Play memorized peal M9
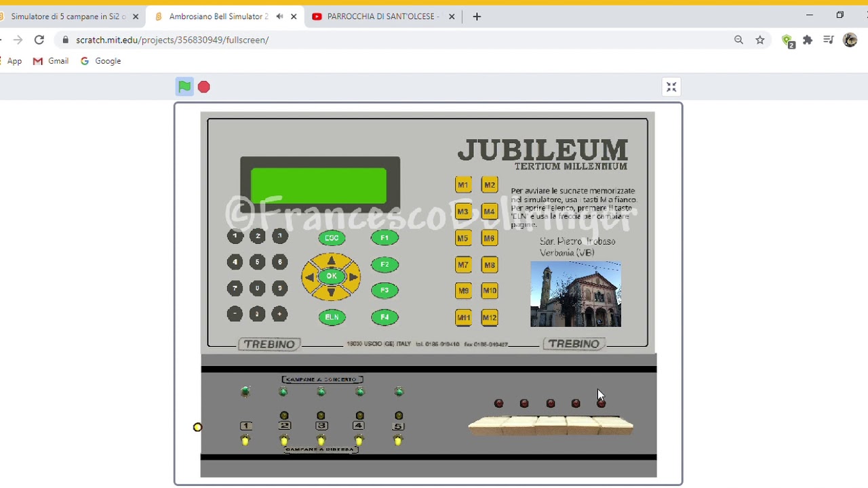 (463, 291)
